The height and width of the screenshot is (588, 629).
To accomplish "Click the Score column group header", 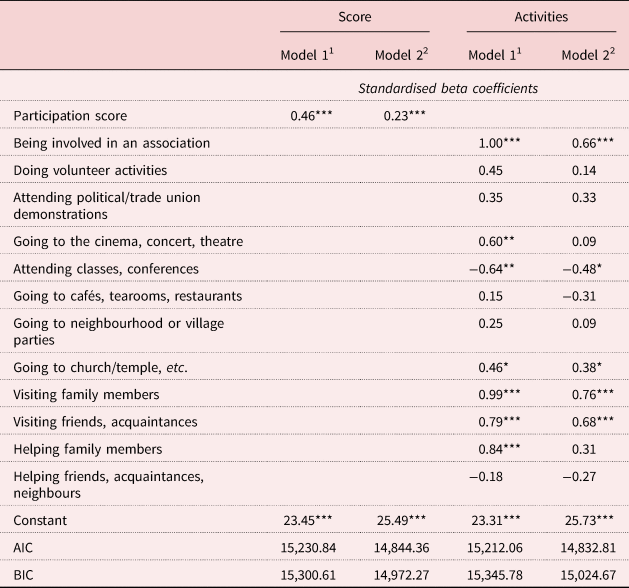I will (354, 19).
